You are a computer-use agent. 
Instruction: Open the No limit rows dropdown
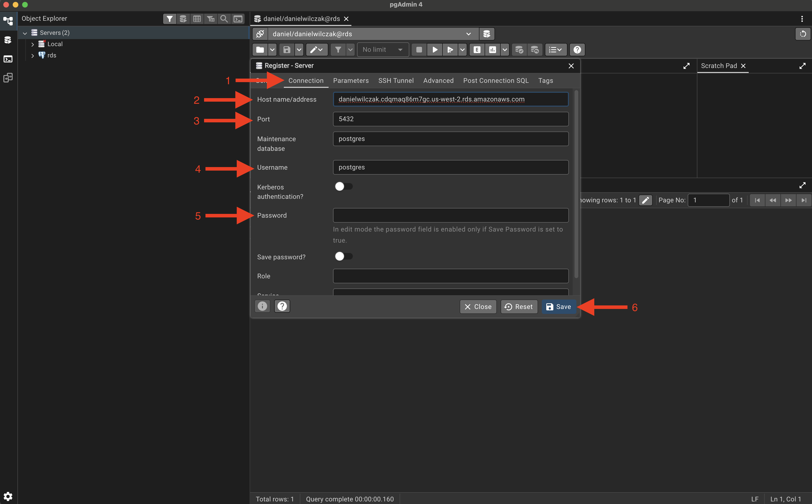click(383, 50)
